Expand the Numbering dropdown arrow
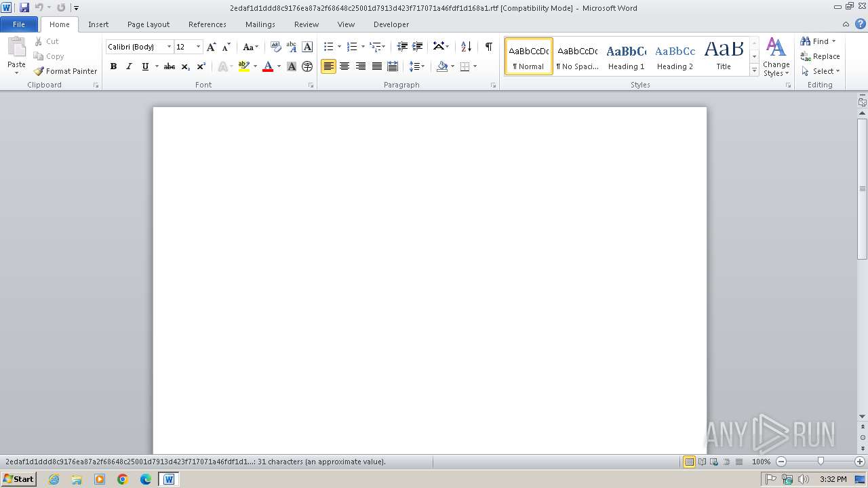Image resolution: width=868 pixels, height=488 pixels. pos(363,47)
